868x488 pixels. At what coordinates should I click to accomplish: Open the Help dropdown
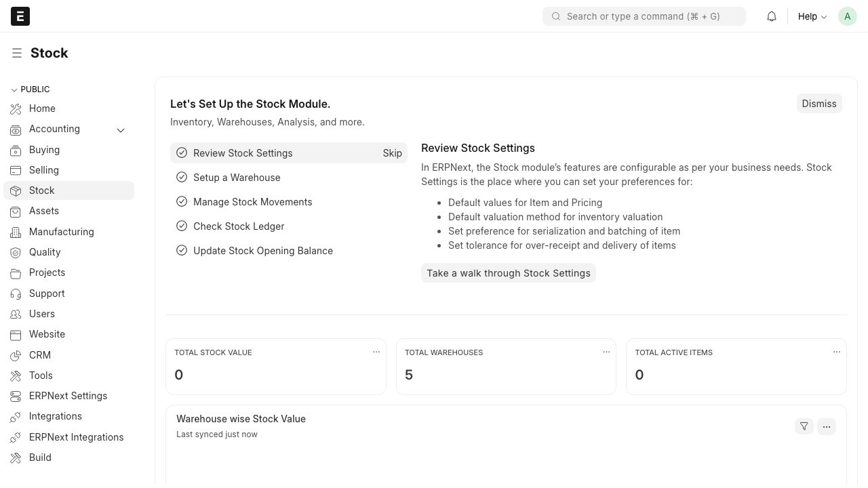pos(812,16)
